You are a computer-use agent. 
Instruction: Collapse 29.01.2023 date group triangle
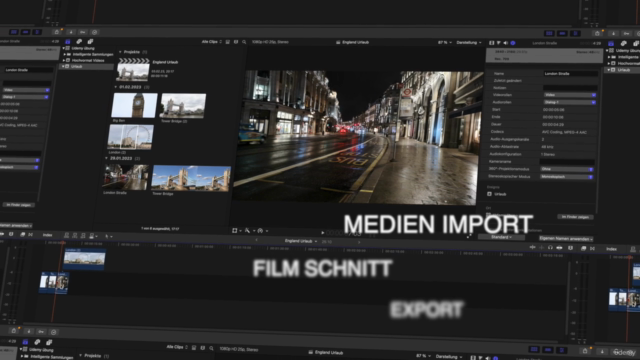click(x=107, y=158)
